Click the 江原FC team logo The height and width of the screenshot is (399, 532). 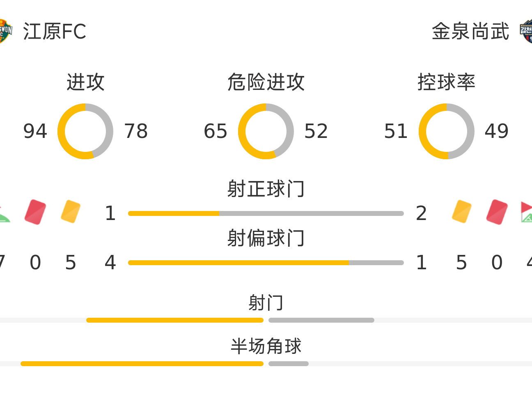[5, 31]
